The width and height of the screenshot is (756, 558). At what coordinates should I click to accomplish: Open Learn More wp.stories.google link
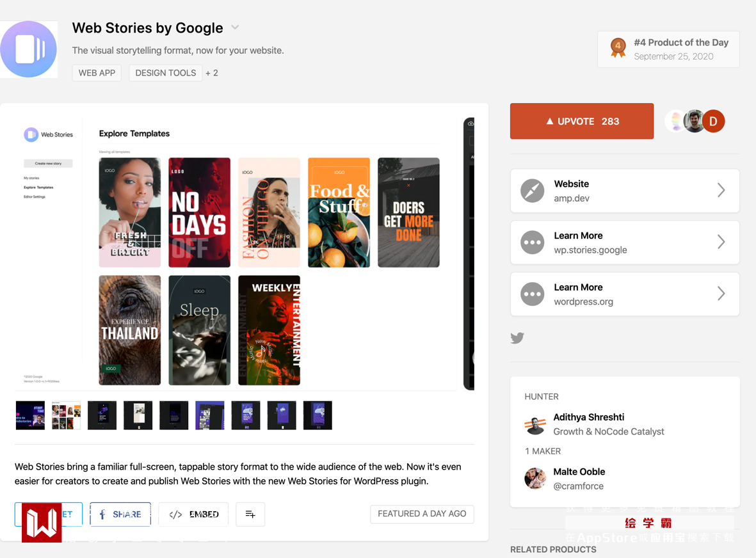624,243
